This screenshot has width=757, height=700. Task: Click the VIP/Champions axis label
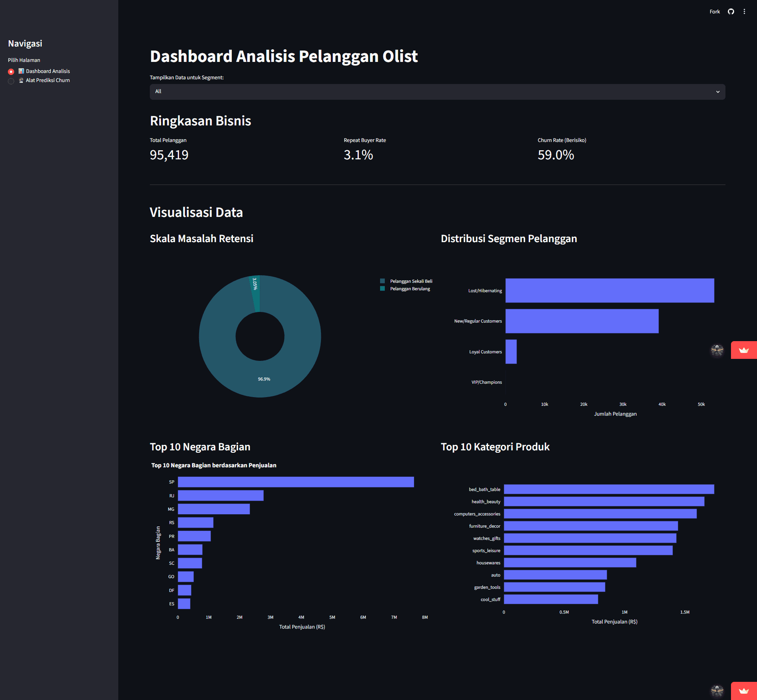pos(487,382)
